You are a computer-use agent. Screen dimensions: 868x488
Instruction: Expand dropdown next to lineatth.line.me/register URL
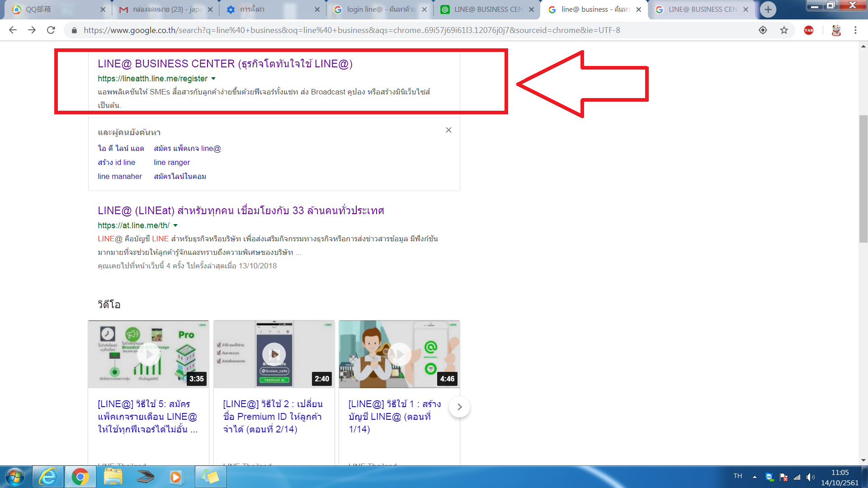213,79
